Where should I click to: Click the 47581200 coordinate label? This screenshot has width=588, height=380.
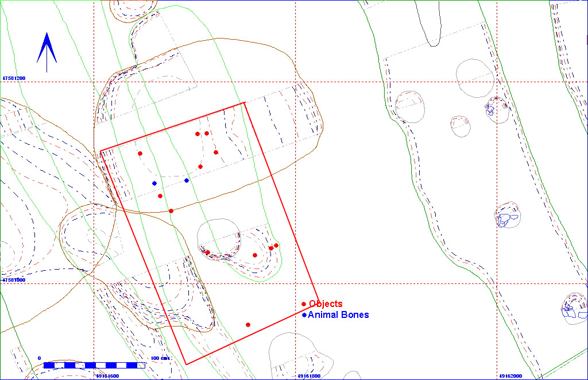15,77
